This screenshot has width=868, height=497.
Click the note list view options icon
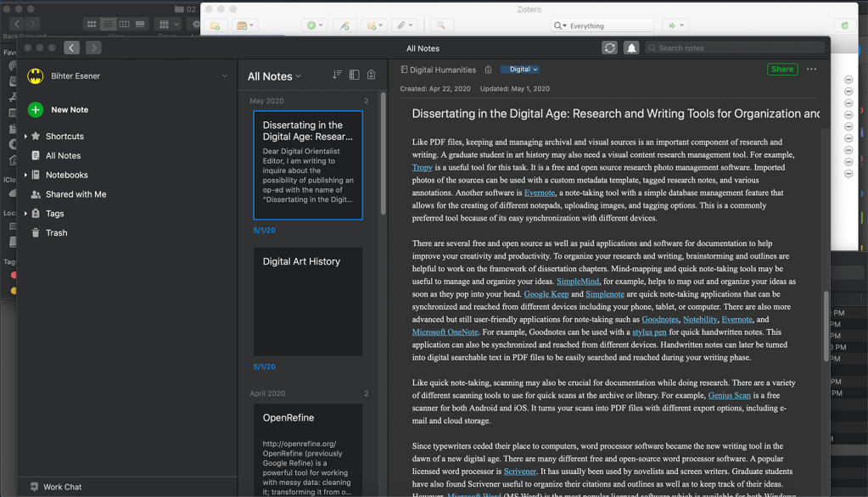354,75
